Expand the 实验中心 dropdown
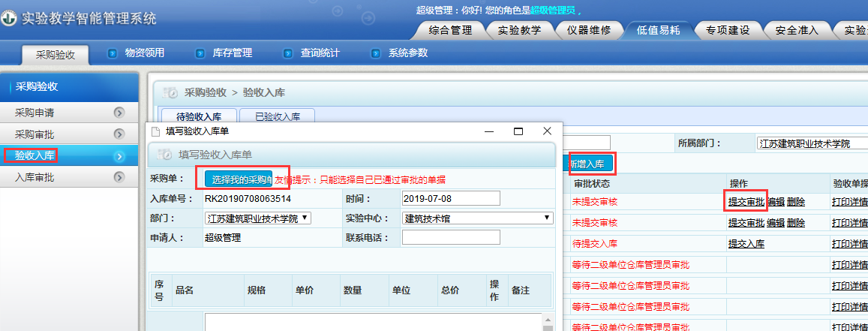Screen dimensions: 868x331 click(478, 218)
